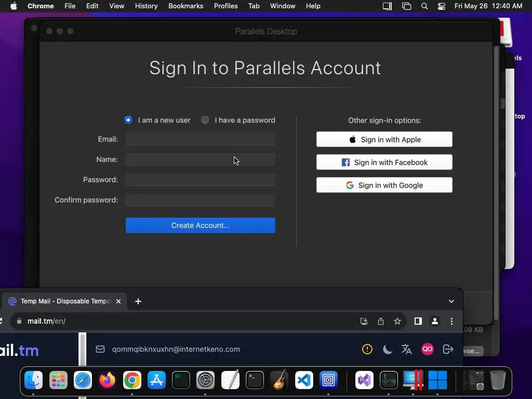Click the yellow warning icon on mail.tm
The height and width of the screenshot is (399, 532).
367,349
